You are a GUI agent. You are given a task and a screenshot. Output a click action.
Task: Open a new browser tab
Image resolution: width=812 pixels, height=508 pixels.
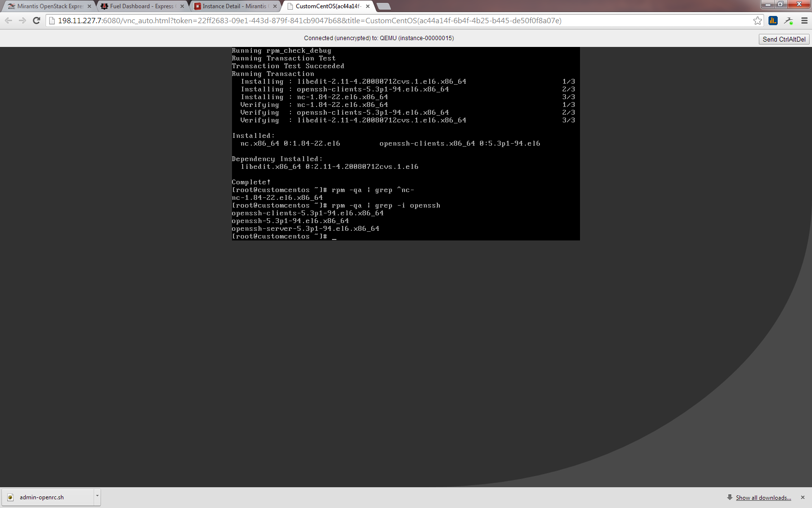click(x=383, y=6)
